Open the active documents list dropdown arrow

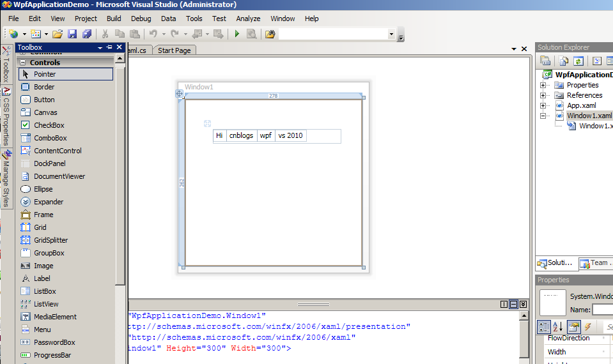click(x=514, y=49)
